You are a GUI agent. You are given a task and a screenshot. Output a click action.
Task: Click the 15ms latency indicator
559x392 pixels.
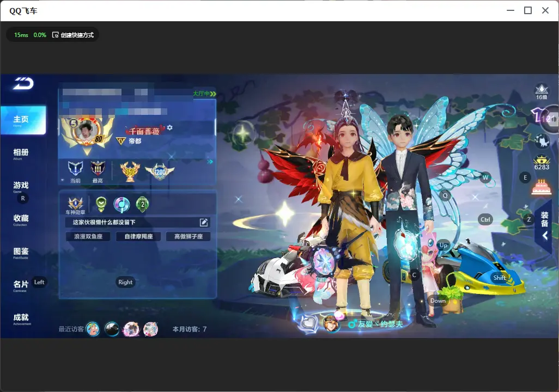(x=21, y=35)
